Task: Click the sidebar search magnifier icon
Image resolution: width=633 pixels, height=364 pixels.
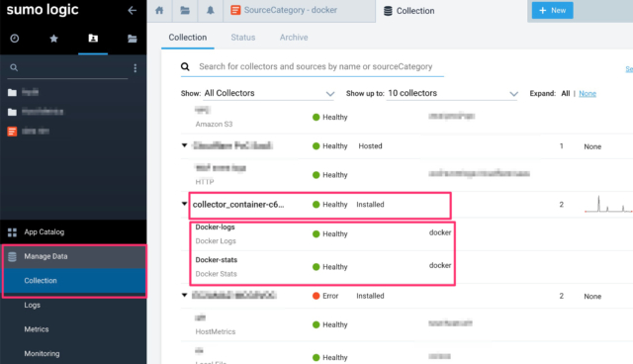Action: coord(14,67)
